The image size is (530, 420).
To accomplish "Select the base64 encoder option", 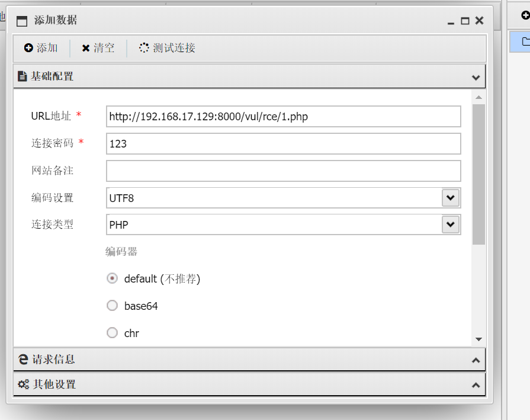I will point(112,306).
